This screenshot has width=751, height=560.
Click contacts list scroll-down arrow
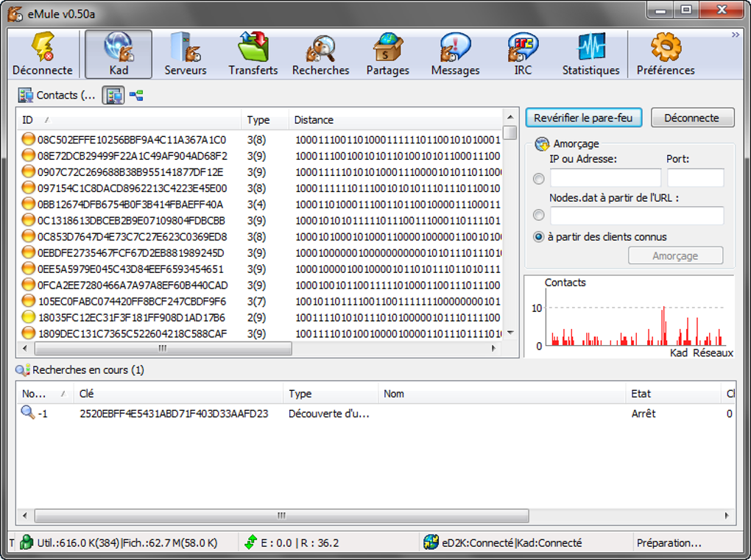tap(510, 333)
